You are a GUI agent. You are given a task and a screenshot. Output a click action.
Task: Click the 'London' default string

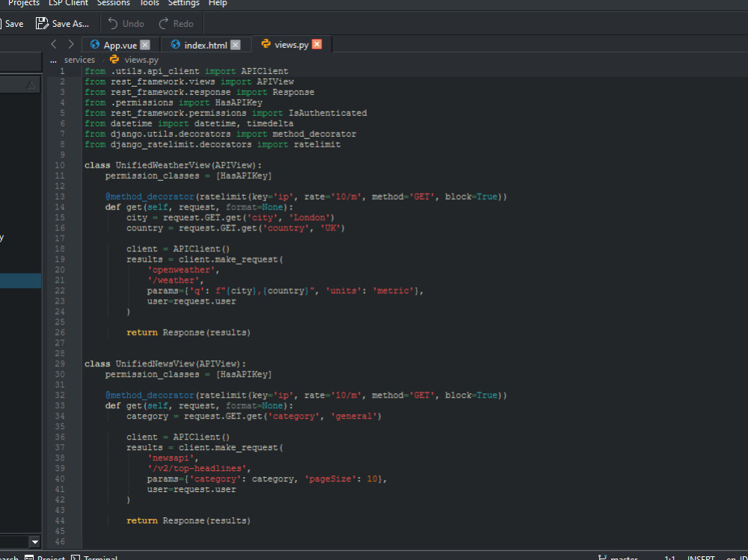click(x=309, y=218)
